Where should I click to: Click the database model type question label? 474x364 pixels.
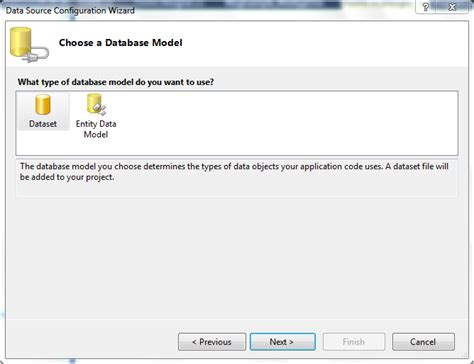[x=116, y=82]
